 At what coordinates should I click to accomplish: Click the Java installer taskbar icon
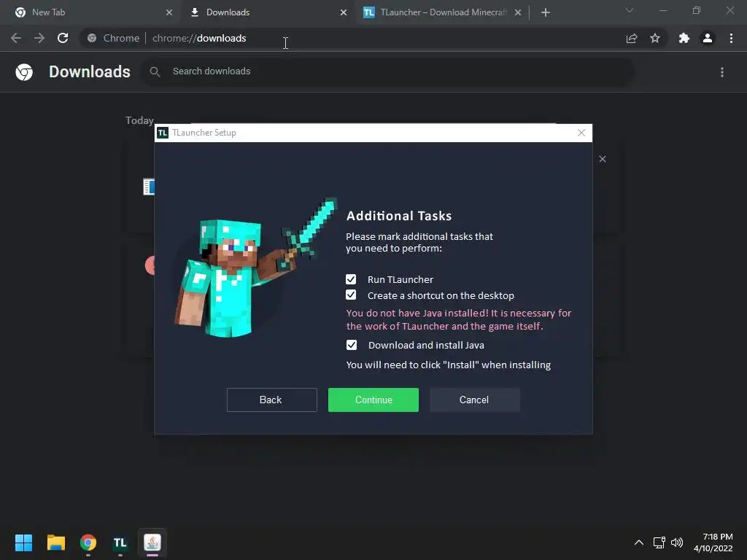152,542
